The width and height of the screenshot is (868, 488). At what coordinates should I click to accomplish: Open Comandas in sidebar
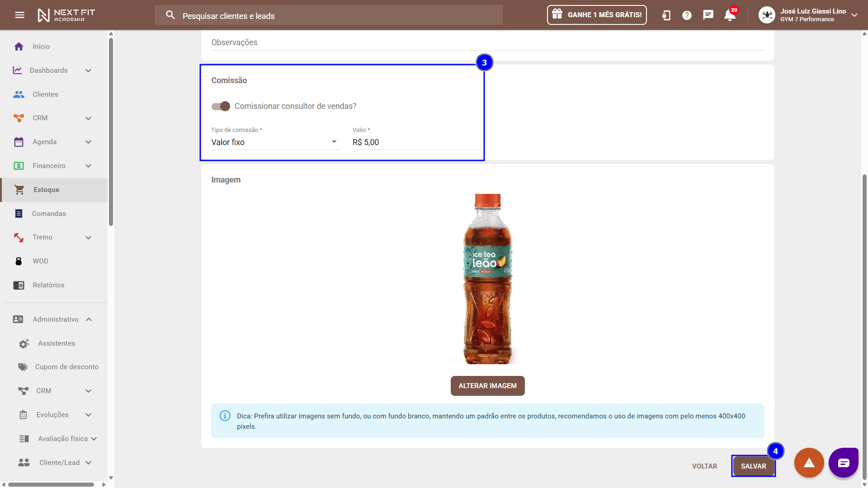tap(49, 214)
